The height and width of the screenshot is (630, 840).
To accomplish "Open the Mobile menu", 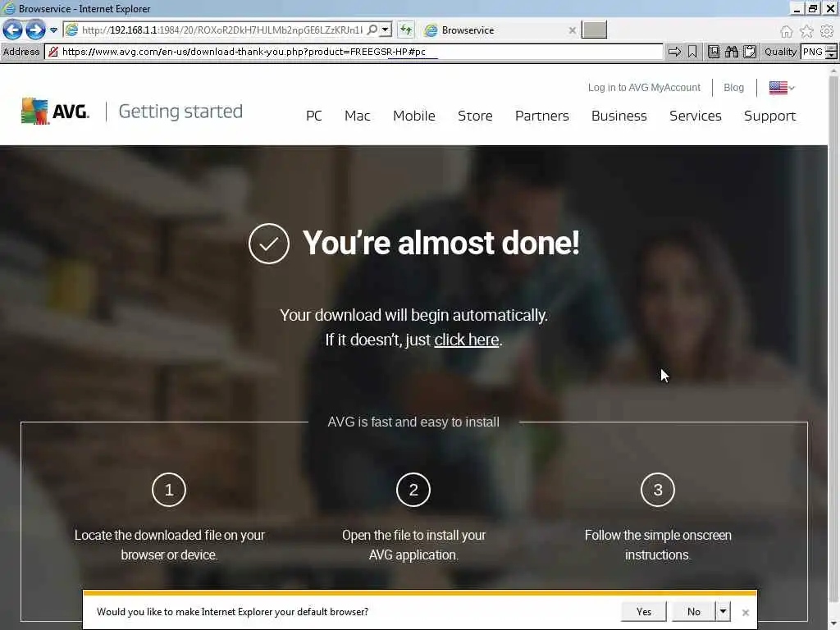I will (414, 116).
